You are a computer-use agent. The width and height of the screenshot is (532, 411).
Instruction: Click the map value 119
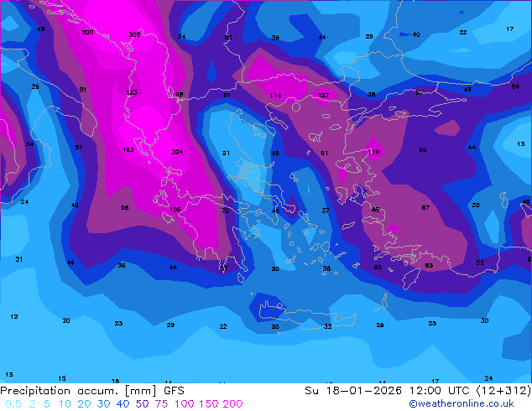373,152
